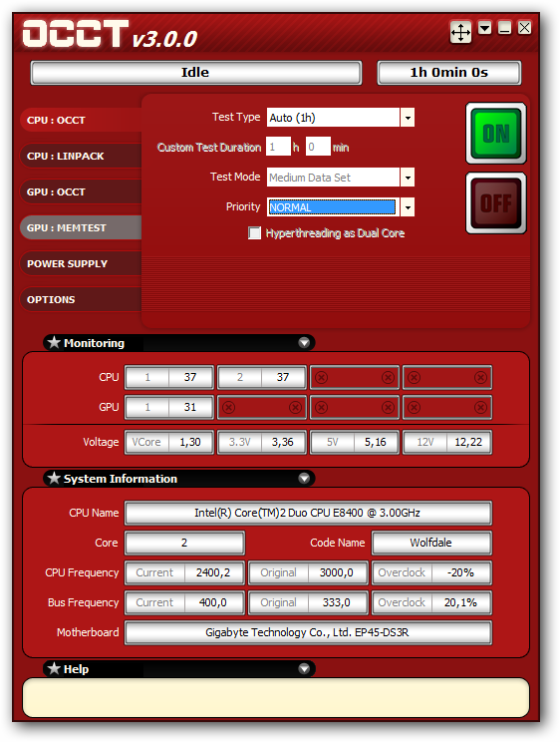This screenshot has height=742, width=560.
Task: Collapse the Monitoring section arrow
Action: (x=304, y=342)
